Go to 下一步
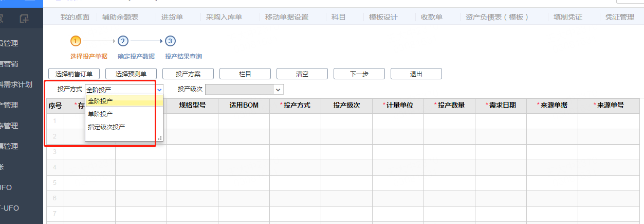This screenshot has height=224, width=644. point(359,74)
